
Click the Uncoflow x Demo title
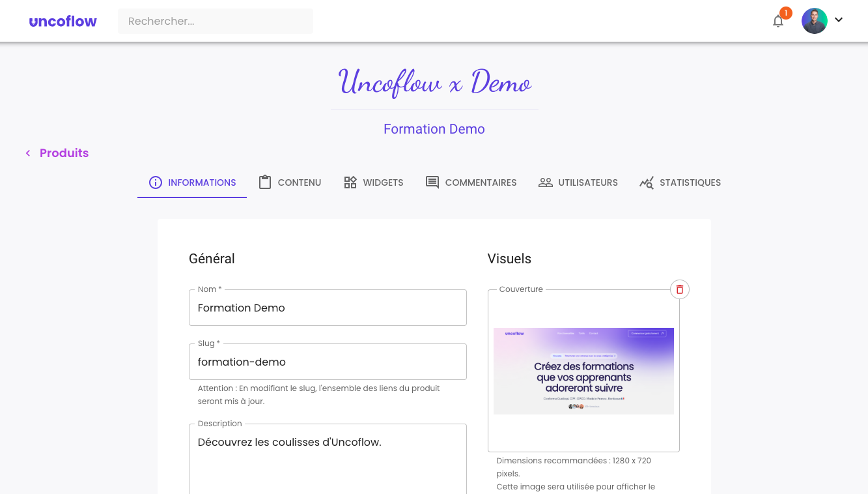(434, 83)
